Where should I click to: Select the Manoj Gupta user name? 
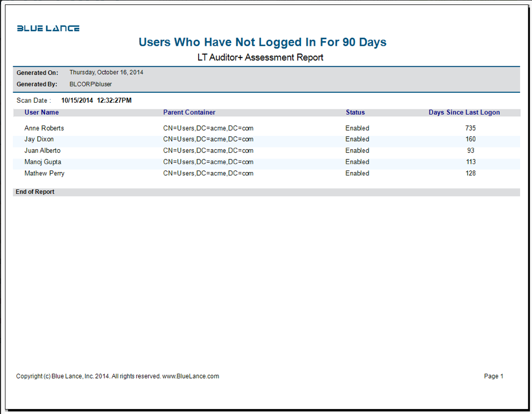pyautogui.click(x=43, y=162)
